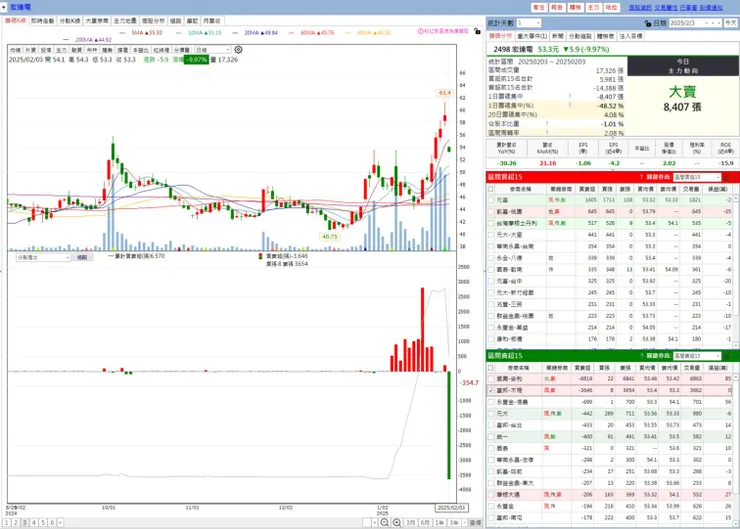Check the 統一 sell row

491,437
